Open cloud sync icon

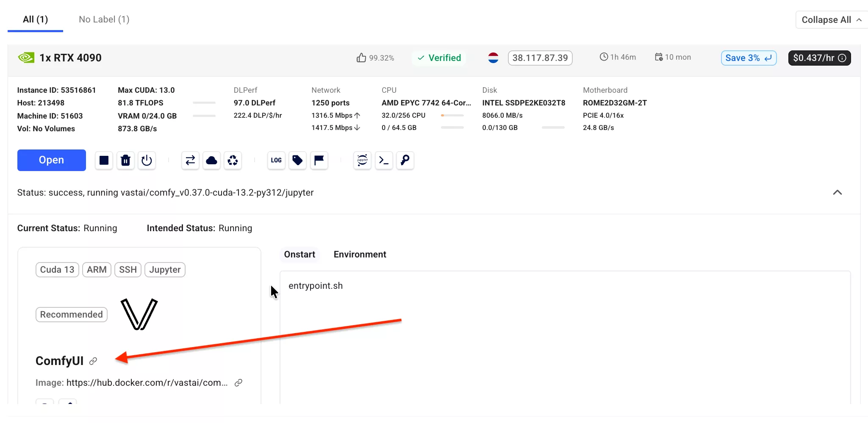coord(211,160)
